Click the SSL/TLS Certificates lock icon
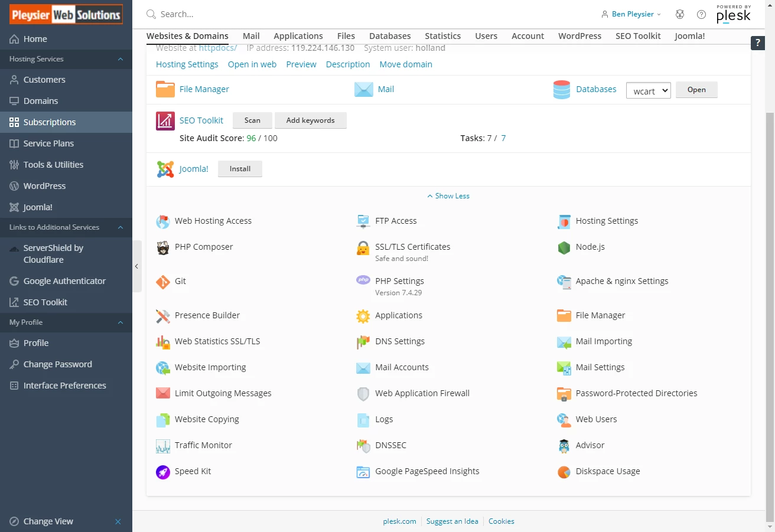Viewport: 775px width, 532px height. tap(363, 247)
